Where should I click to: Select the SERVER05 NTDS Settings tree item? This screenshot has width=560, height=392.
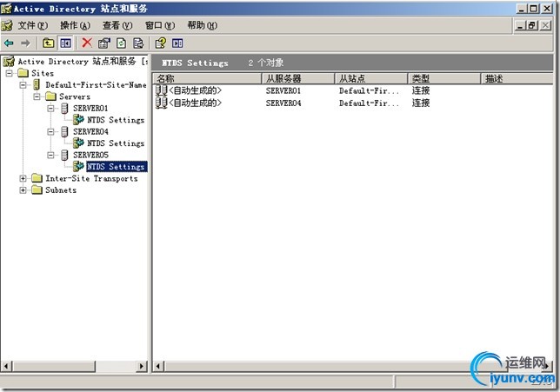(116, 167)
